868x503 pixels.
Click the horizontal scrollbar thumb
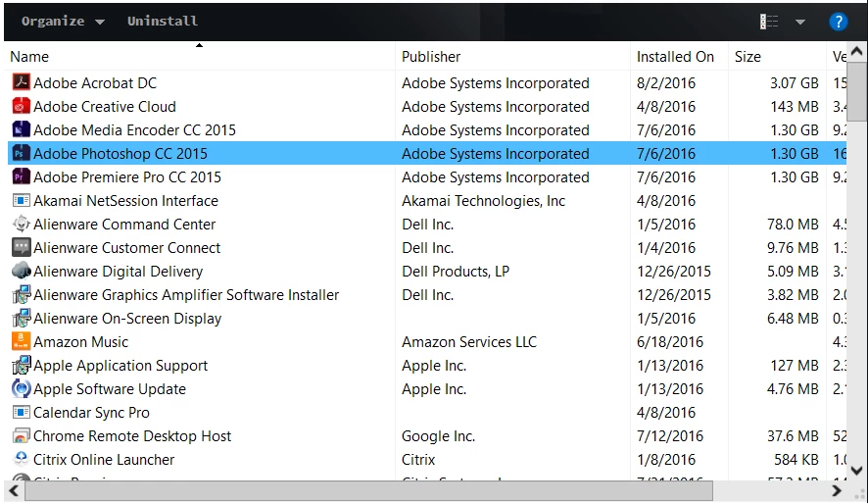pyautogui.click(x=368, y=491)
